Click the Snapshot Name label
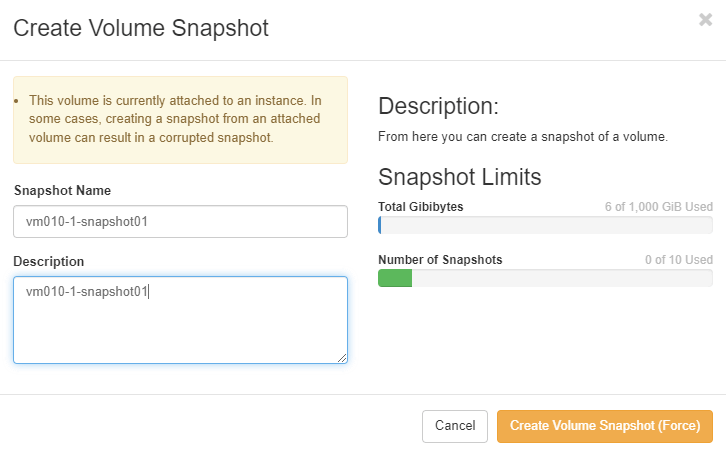 tap(62, 190)
